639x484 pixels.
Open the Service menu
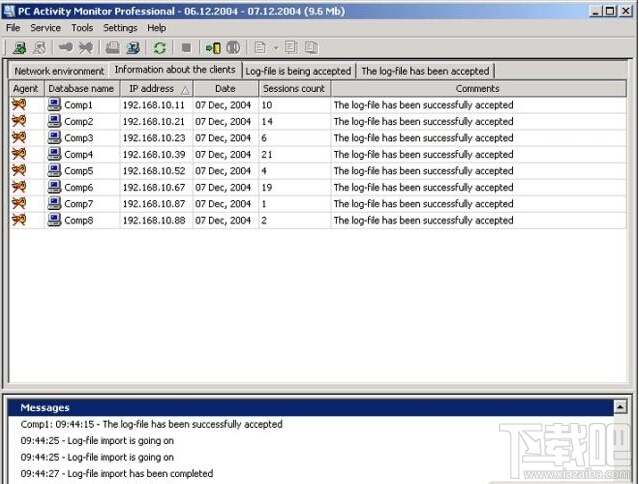click(x=45, y=28)
